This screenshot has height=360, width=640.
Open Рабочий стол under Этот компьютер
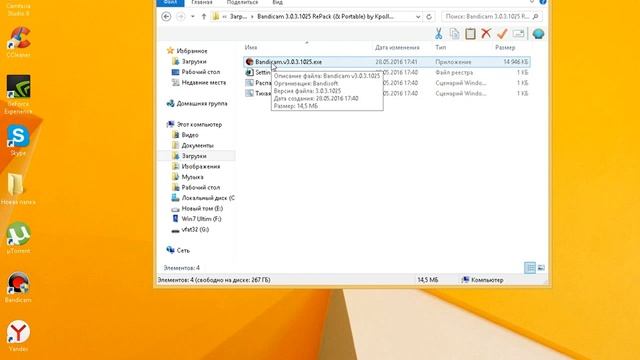coord(200,187)
